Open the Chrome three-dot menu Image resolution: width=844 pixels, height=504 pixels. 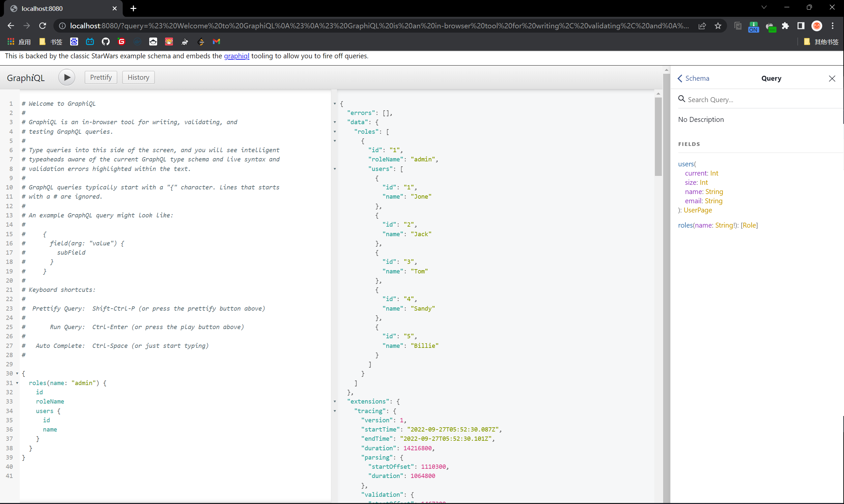832,26
